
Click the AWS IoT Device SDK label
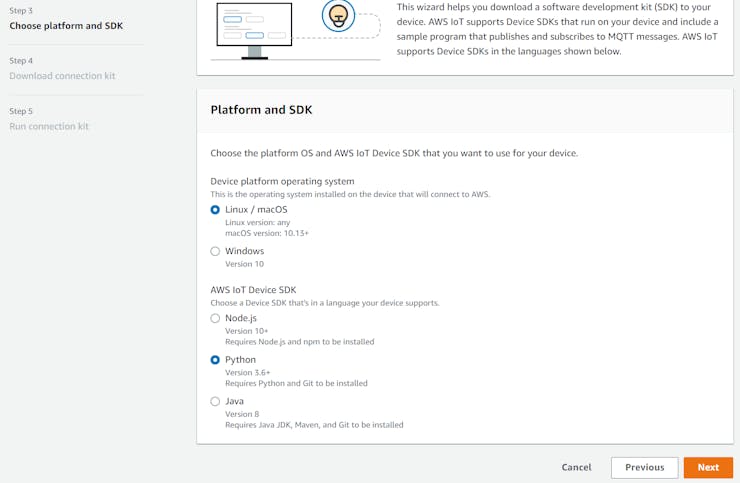[253, 290]
